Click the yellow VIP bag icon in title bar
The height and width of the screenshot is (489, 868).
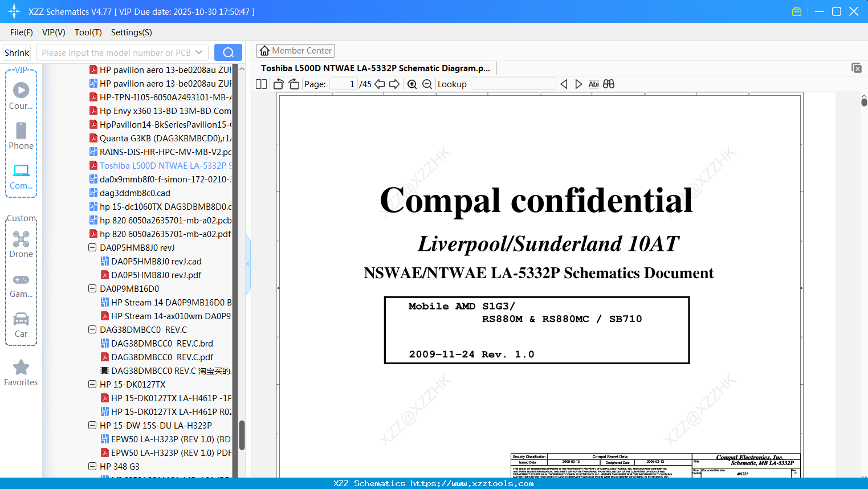pos(797,11)
